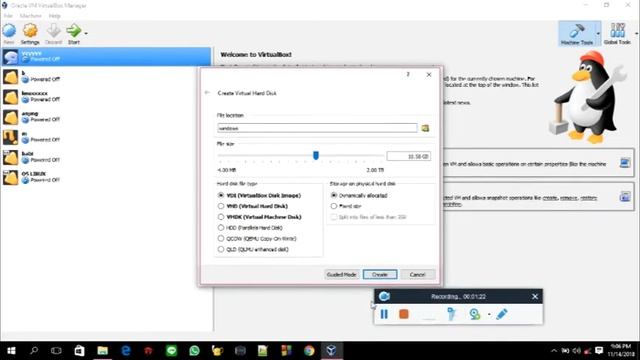Click the Snapshots tool icon in Welcome pane

[624, 196]
